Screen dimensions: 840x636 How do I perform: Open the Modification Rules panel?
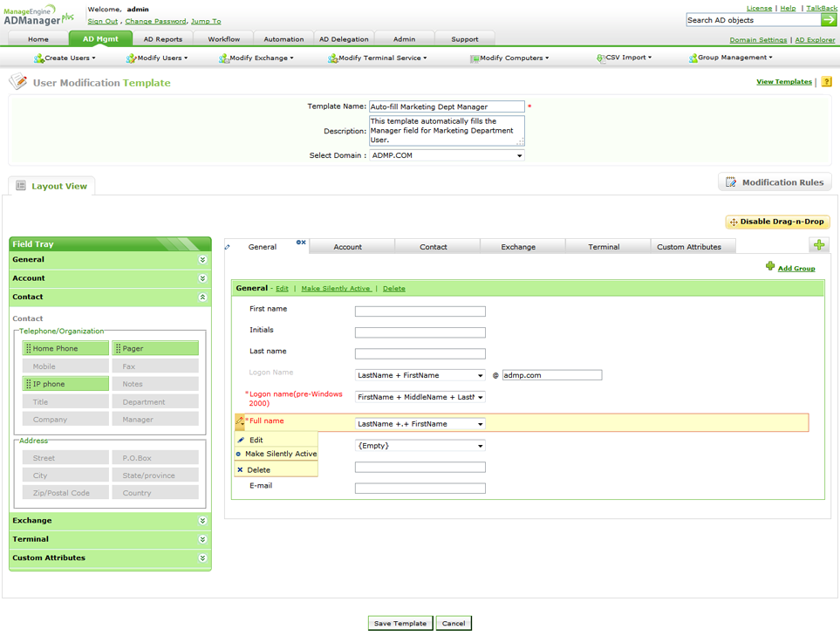pos(774,182)
